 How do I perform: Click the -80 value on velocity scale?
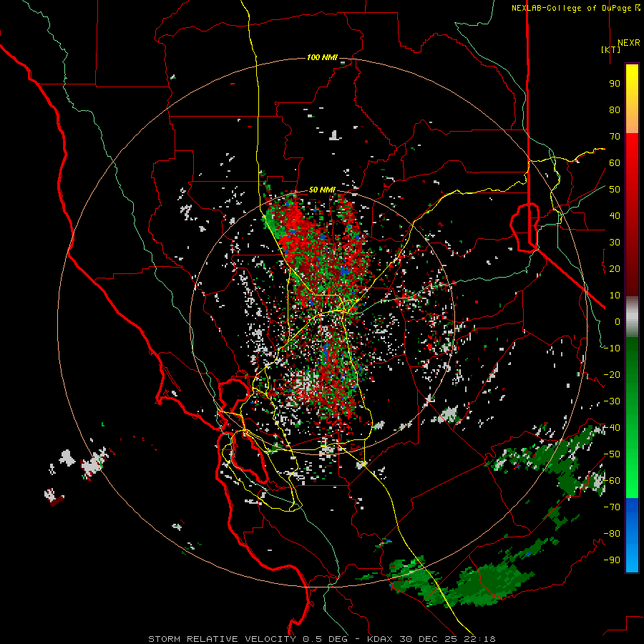(x=613, y=534)
